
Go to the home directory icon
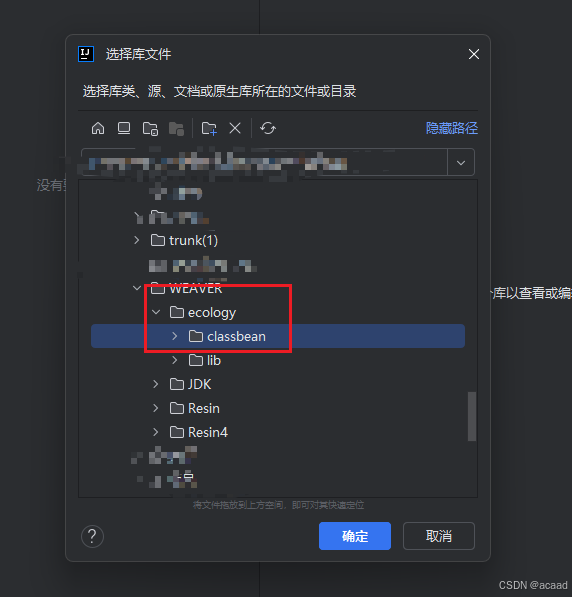click(98, 128)
